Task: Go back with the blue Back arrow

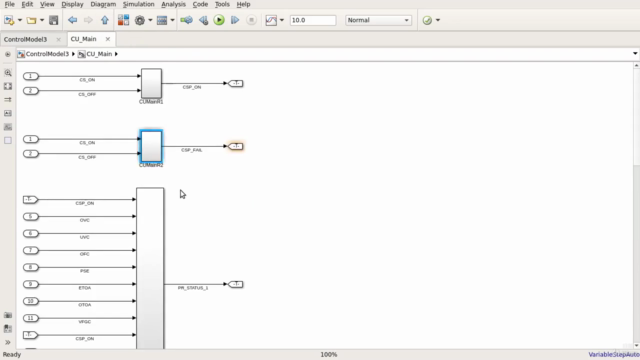Action: pos(73,20)
